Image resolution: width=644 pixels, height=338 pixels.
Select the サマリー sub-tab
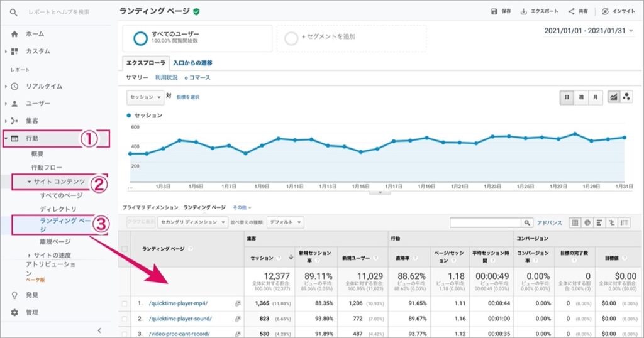[136, 77]
